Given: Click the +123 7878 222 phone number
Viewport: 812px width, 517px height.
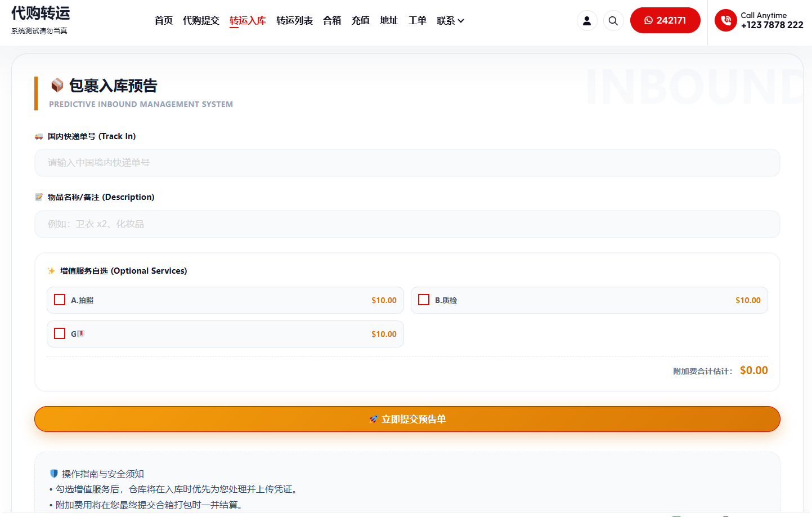Looking at the screenshot, I should point(771,25).
